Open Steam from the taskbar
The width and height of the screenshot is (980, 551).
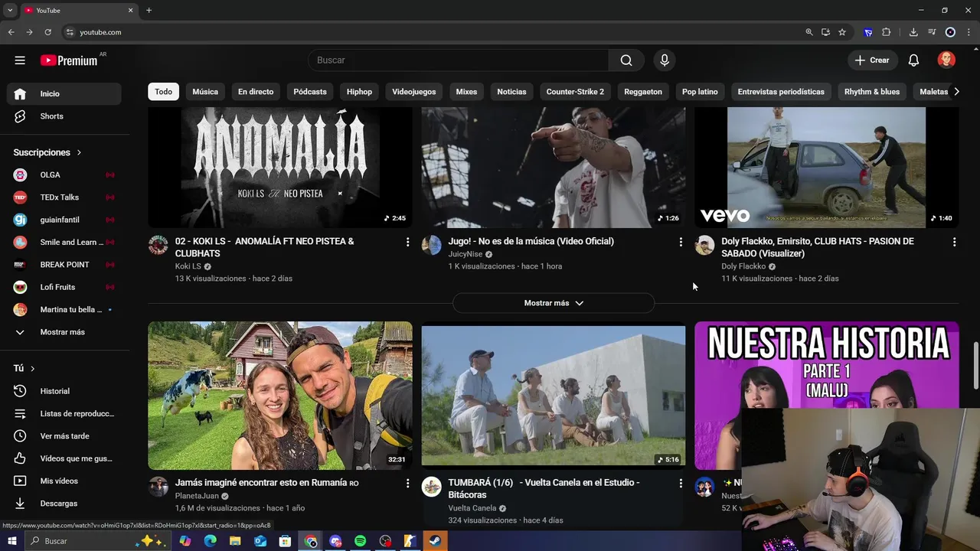[434, 541]
